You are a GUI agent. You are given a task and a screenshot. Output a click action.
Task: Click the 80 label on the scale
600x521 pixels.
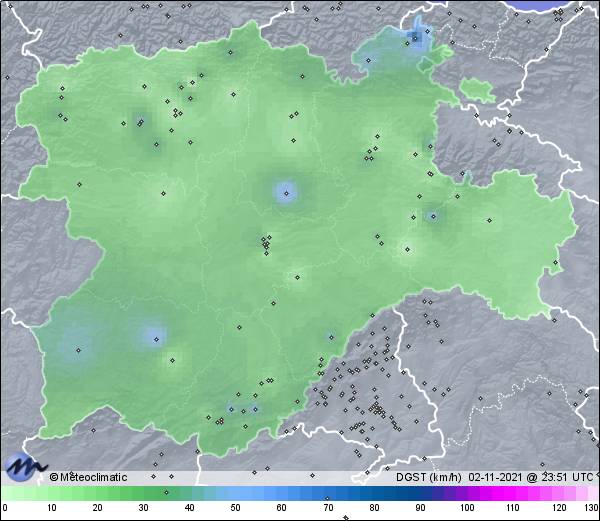[374, 508]
